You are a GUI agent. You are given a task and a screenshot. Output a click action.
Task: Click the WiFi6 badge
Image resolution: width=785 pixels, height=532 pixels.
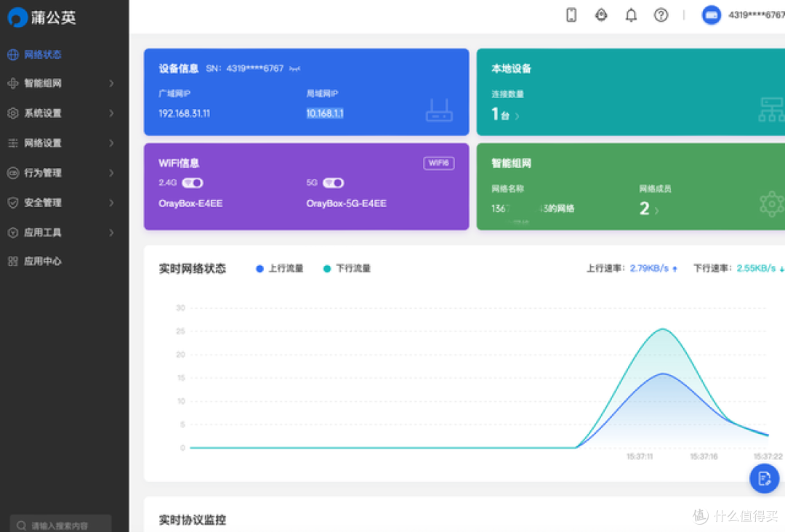438,163
